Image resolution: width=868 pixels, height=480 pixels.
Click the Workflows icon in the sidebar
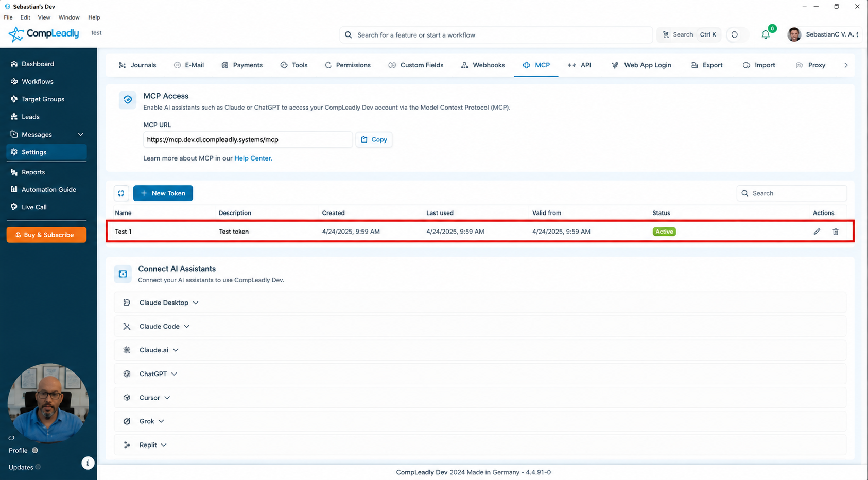pyautogui.click(x=14, y=81)
